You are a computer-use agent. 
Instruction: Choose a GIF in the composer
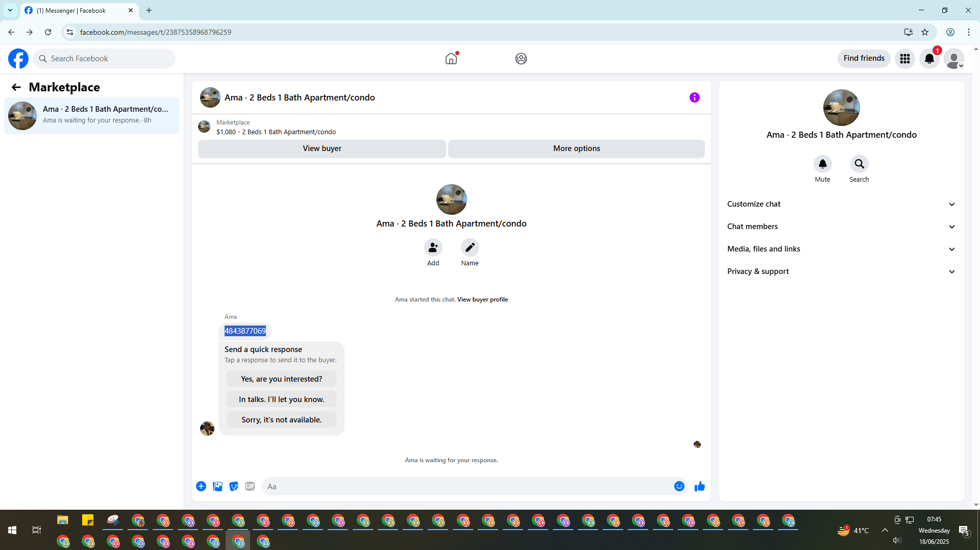250,486
